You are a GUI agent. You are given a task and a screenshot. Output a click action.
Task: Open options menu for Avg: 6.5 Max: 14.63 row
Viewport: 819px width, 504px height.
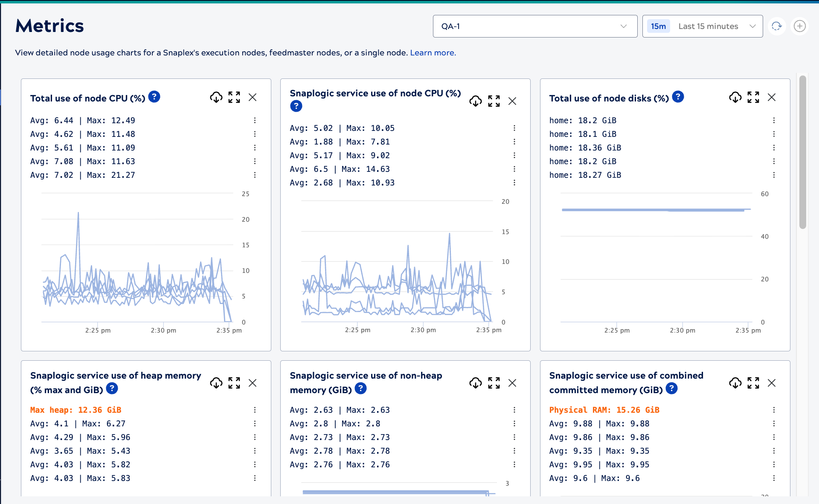click(514, 169)
